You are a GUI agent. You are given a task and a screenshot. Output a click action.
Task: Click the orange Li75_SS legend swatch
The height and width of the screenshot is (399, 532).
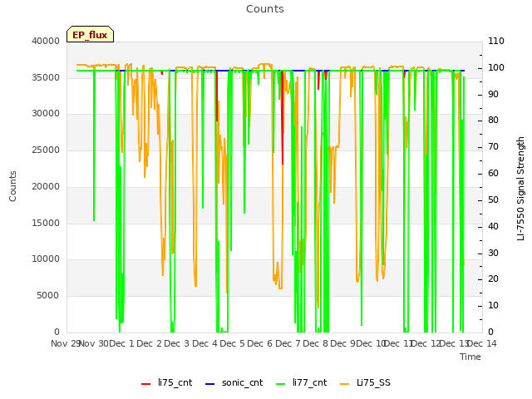coord(344,384)
